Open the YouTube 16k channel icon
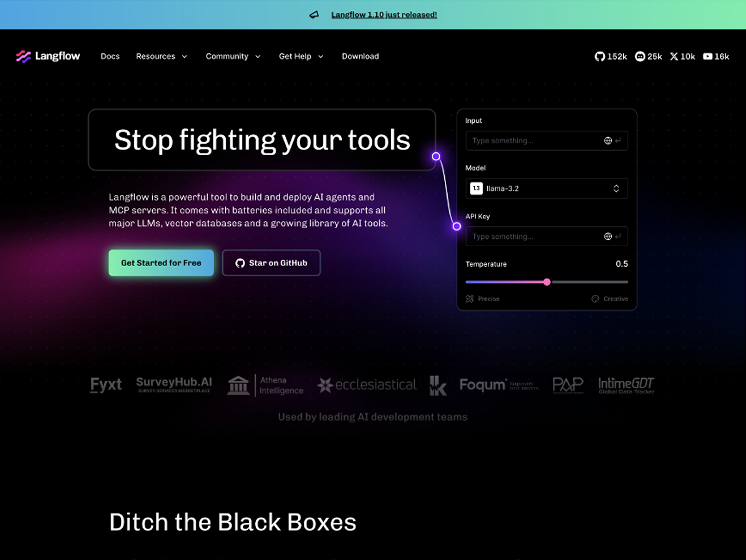746x560 pixels. click(716, 56)
